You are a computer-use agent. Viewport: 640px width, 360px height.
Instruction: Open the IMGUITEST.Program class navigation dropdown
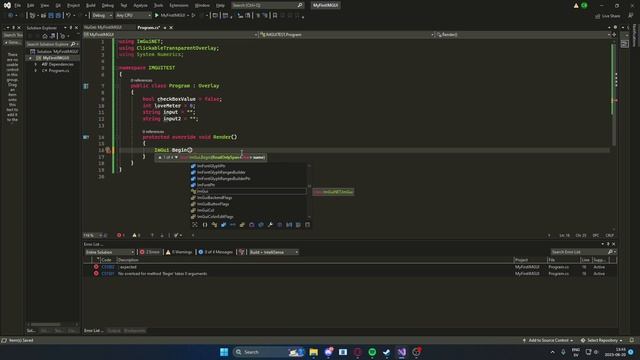click(x=346, y=35)
